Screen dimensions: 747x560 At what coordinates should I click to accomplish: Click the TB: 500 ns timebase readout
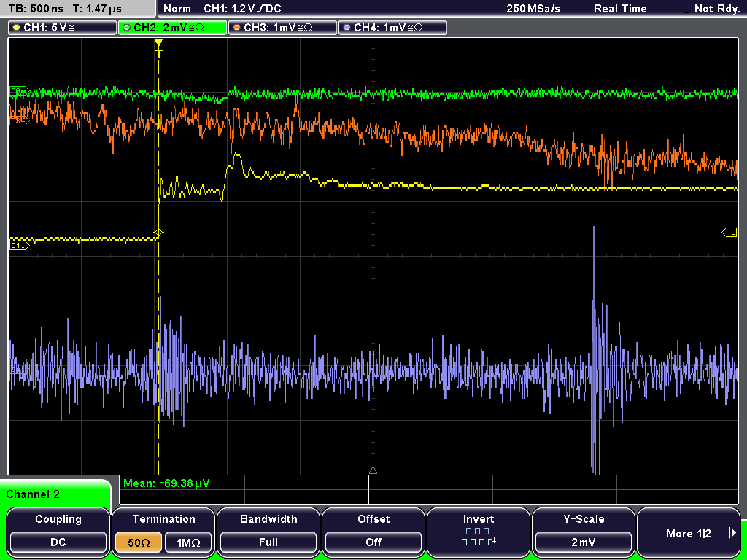click(36, 9)
